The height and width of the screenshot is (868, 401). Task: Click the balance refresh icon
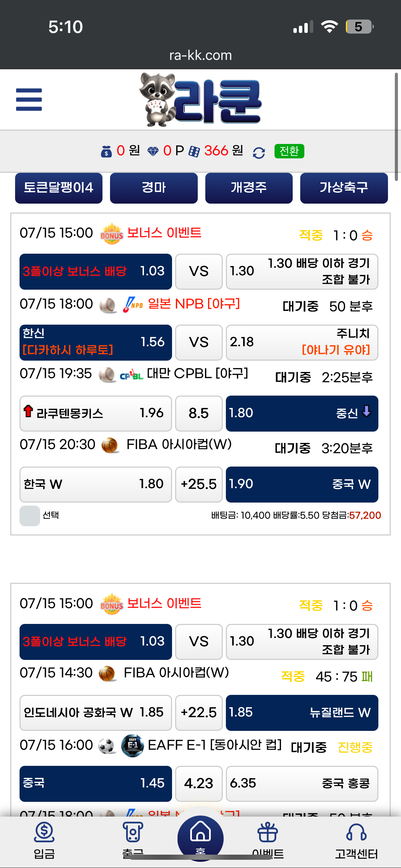(x=259, y=153)
